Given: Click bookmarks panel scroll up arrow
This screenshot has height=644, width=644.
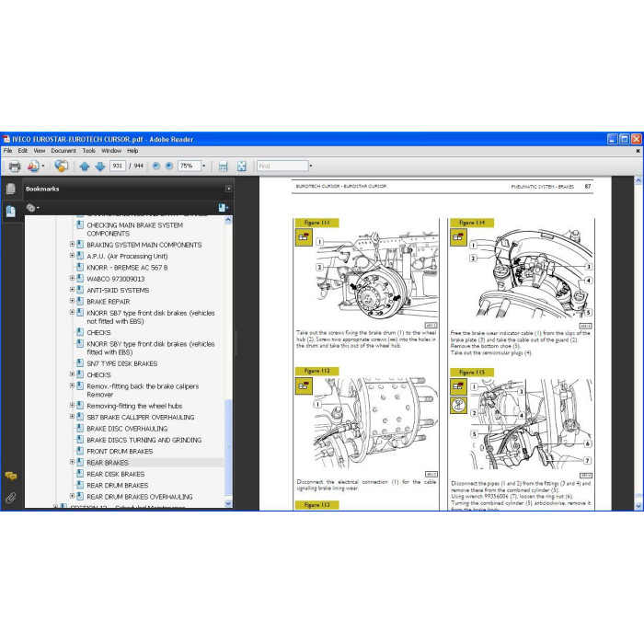Looking at the screenshot, I should 228,220.
